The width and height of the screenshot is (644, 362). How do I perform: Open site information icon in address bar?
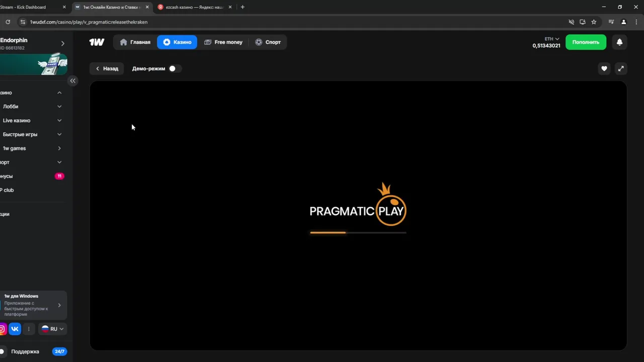click(x=22, y=22)
